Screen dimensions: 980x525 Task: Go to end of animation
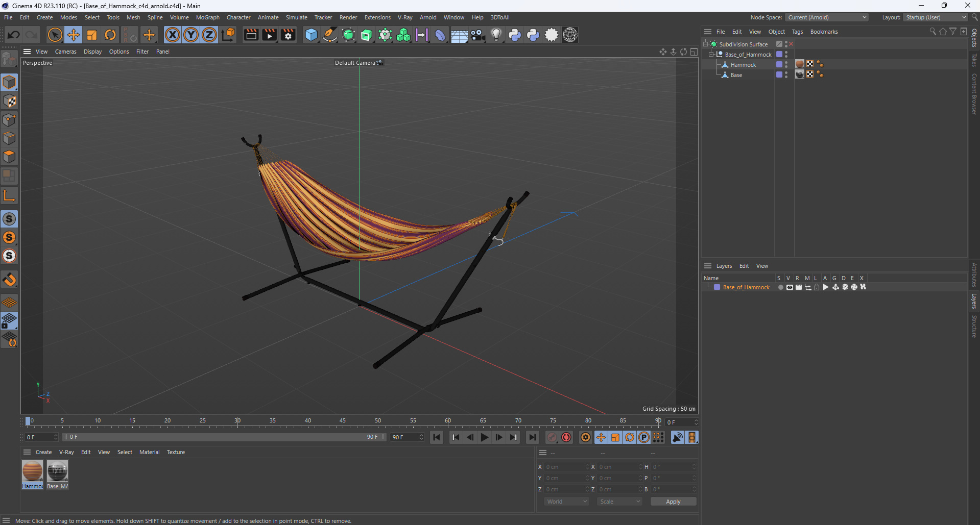(x=532, y=437)
